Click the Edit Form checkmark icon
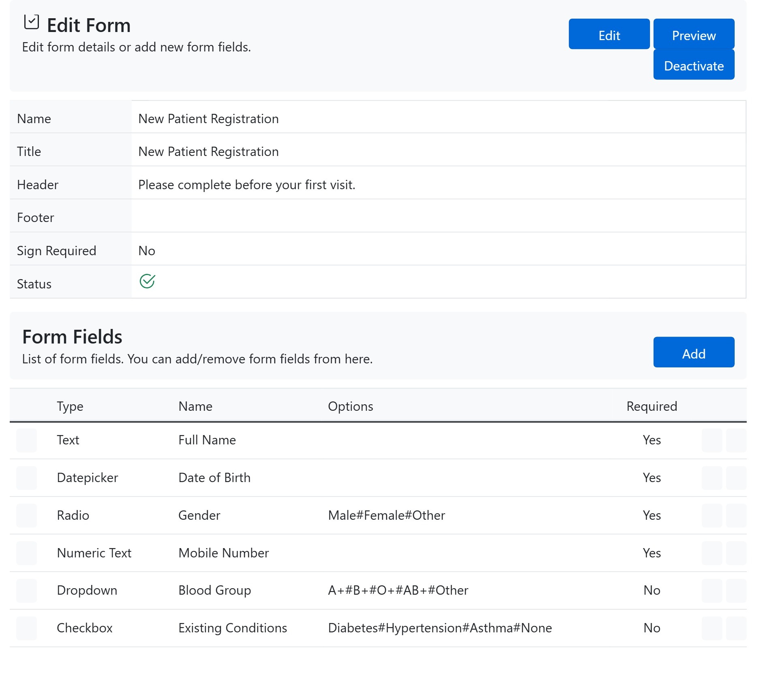 click(31, 22)
